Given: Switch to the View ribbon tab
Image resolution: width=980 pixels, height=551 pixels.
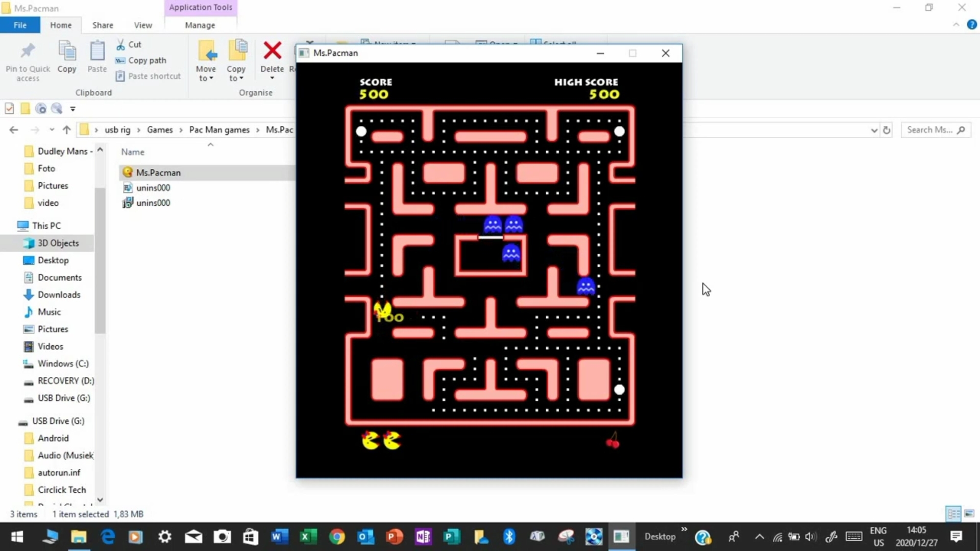Looking at the screenshot, I should point(143,25).
